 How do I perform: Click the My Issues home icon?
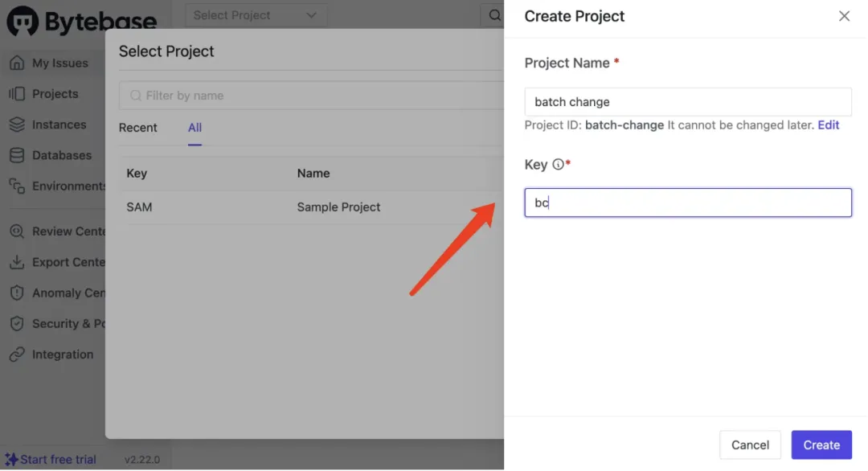17,63
